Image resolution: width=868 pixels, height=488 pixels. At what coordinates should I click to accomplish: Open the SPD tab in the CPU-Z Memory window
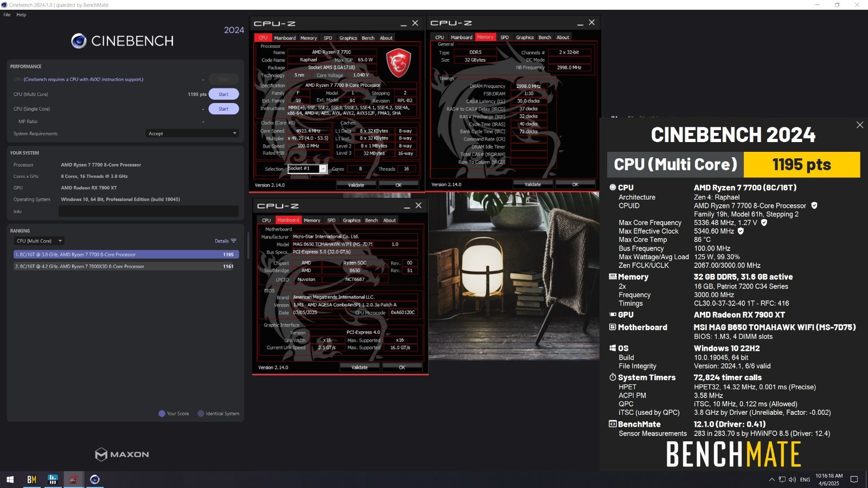tap(505, 37)
